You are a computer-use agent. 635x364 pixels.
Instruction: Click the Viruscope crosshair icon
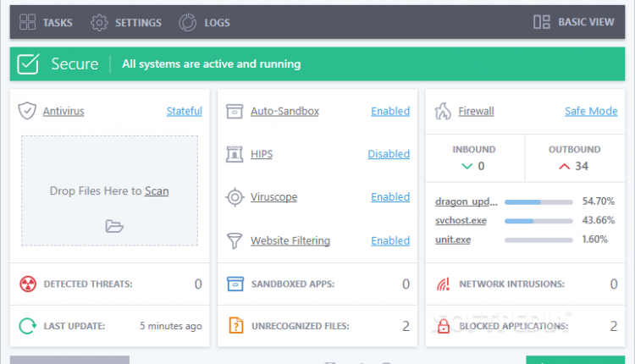point(235,197)
